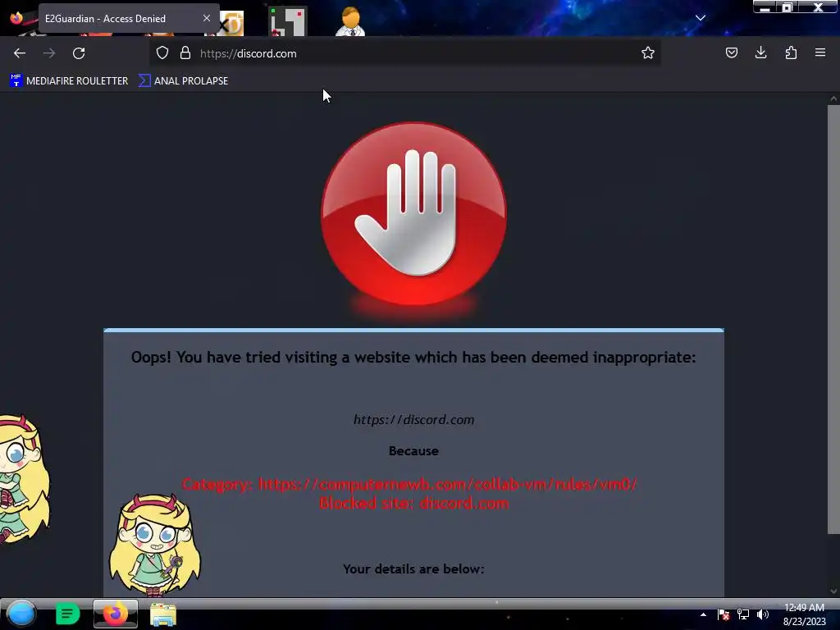Click the 'Blocked site: discord.com' text
The width and height of the screenshot is (840, 630).
click(413, 503)
